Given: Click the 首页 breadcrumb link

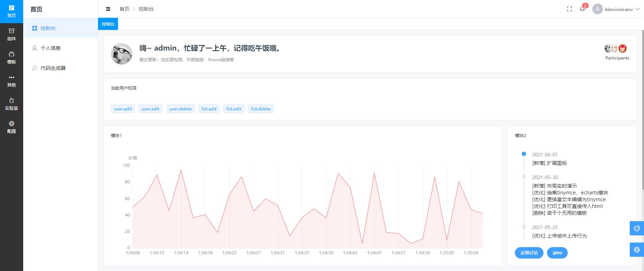Looking at the screenshot, I should coord(124,9).
